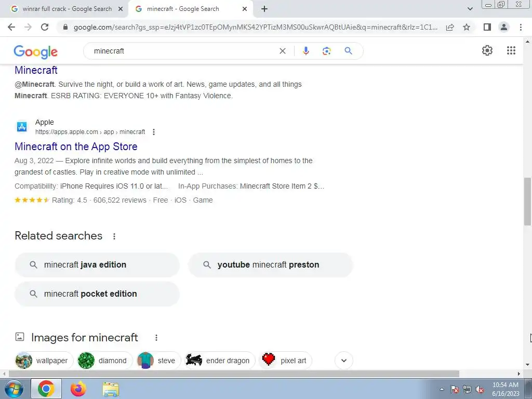Click the horizontal scroll right arrow
Image resolution: width=532 pixels, height=399 pixels.
pos(519,374)
